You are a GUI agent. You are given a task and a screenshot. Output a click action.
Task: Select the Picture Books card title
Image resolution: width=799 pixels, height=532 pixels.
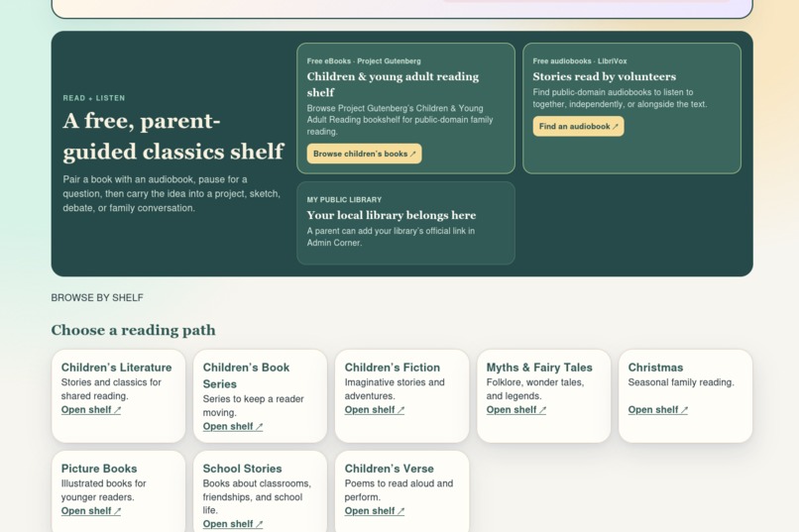coord(99,469)
